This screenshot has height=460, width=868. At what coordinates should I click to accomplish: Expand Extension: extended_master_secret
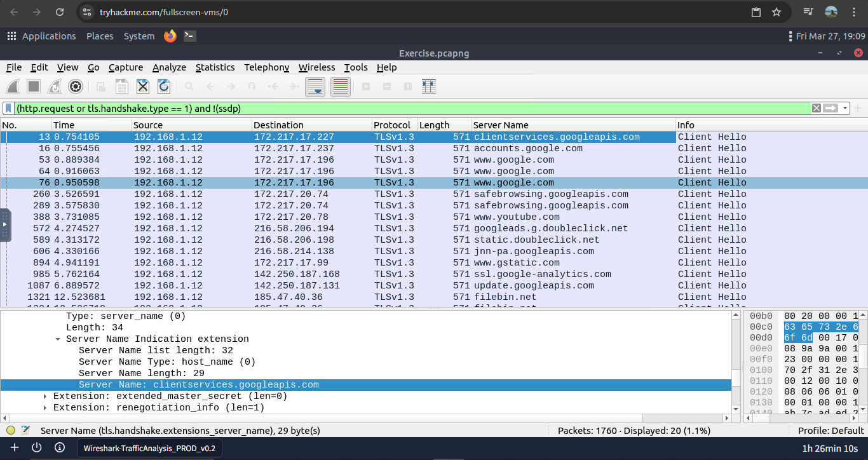45,396
